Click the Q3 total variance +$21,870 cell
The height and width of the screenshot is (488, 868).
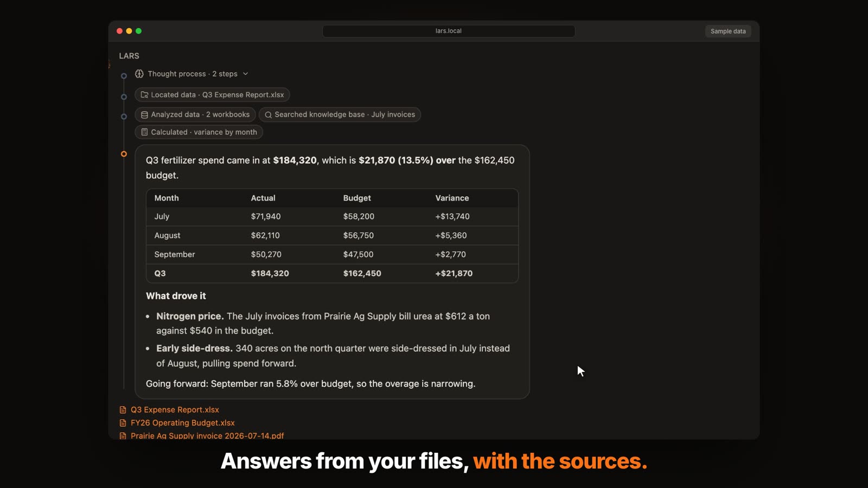point(454,273)
